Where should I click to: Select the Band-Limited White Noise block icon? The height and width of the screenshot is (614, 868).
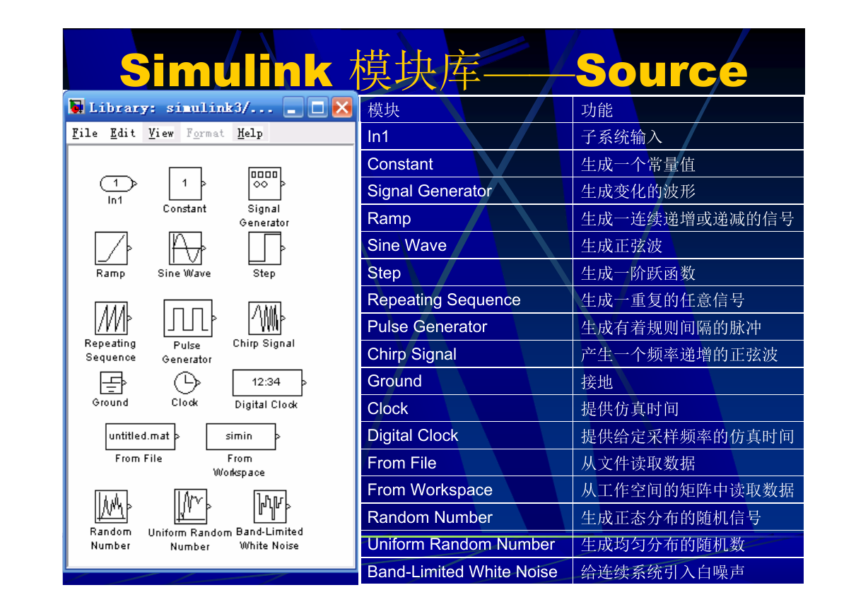click(271, 507)
